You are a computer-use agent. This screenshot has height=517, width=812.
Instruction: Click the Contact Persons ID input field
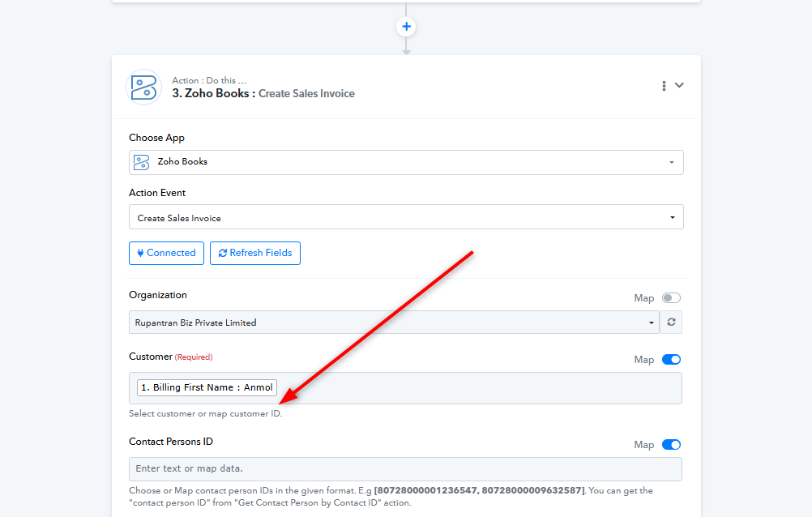click(405, 469)
